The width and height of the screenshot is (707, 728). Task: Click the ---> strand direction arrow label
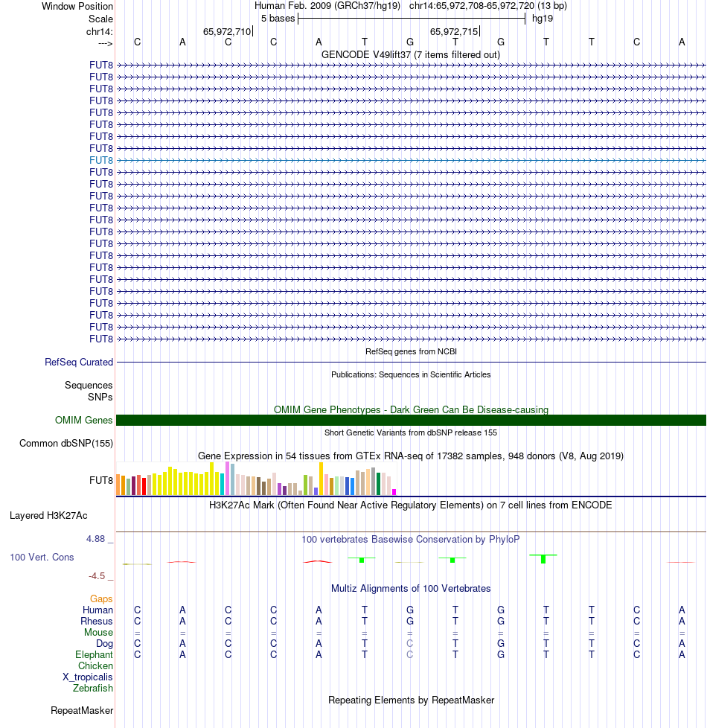(x=106, y=43)
